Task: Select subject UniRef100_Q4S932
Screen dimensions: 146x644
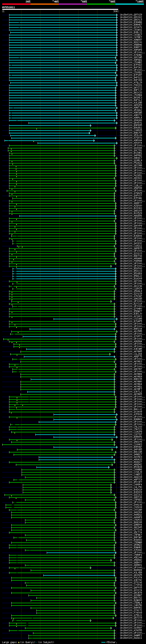Action: point(131,244)
